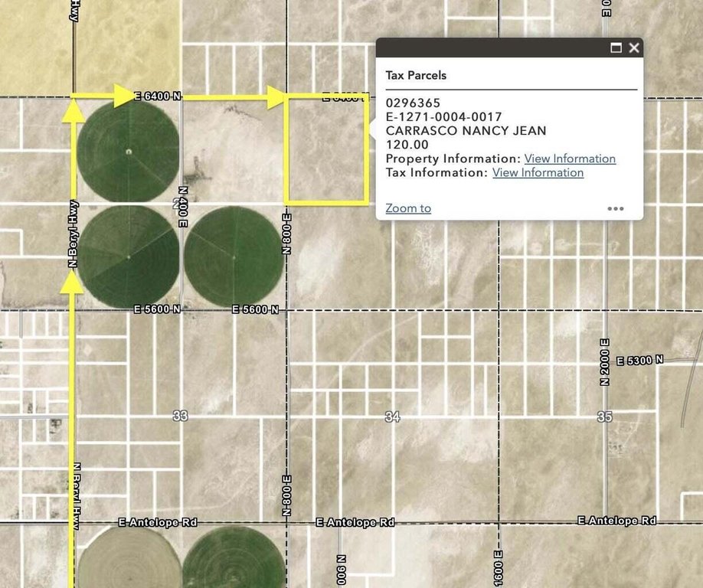
Task: Click the N 2000 E road label
Action: [604, 361]
